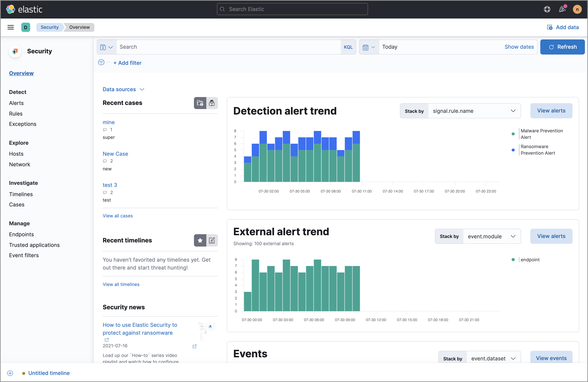
Task: Expand the Data sources dropdown
Action: pyautogui.click(x=123, y=89)
